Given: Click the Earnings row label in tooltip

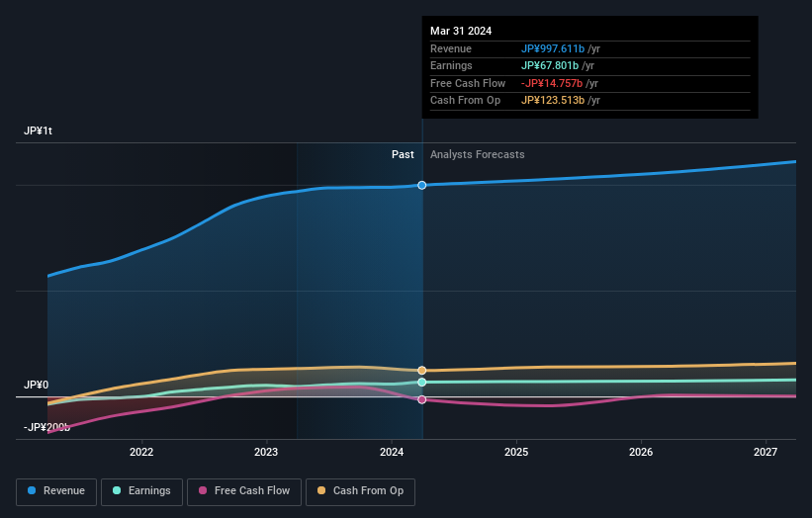Looking at the screenshot, I should [451, 65].
